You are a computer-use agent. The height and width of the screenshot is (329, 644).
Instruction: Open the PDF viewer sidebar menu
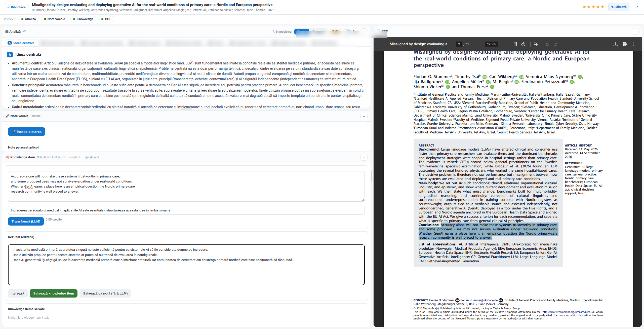(x=382, y=44)
